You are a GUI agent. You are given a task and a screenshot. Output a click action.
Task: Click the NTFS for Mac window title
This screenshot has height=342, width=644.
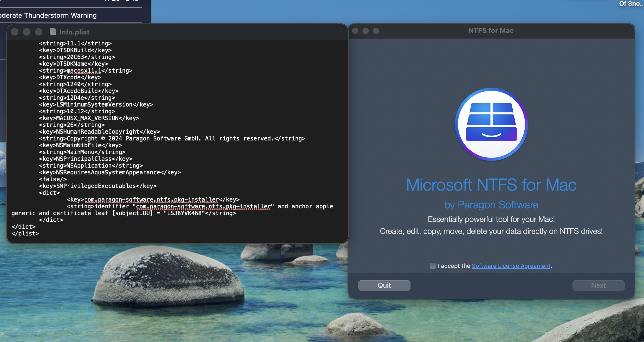pos(491,31)
